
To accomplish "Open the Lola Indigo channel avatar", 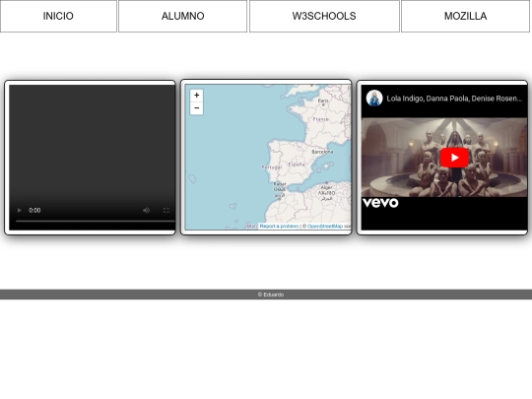I will [x=374, y=99].
